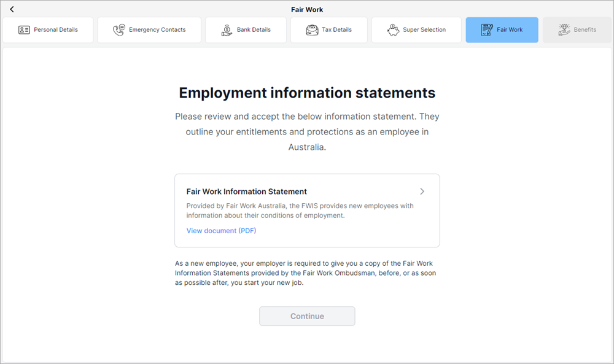Navigate to the Super Selection tab label

pos(424,29)
